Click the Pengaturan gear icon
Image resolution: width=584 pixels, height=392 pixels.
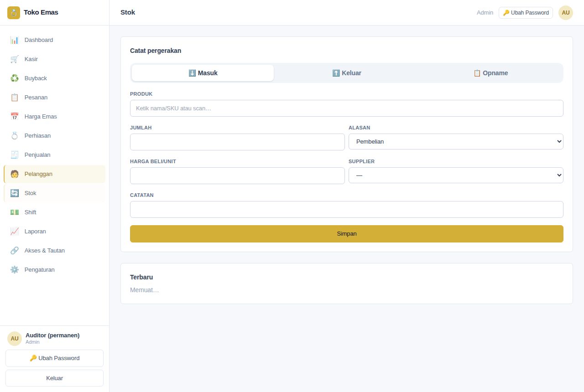tap(15, 270)
